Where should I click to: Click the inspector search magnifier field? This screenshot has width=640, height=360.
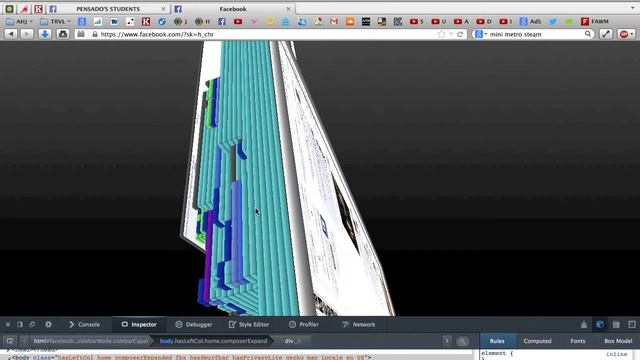click(462, 341)
